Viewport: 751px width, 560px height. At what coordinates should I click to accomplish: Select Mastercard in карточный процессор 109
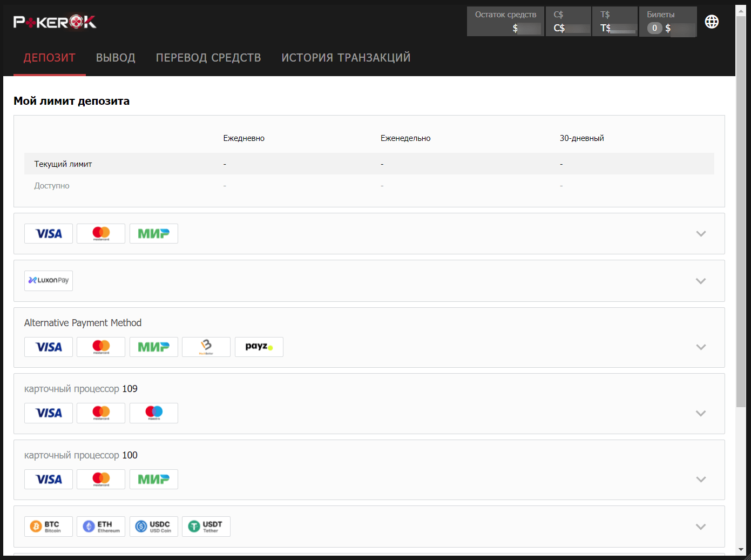pyautogui.click(x=101, y=413)
